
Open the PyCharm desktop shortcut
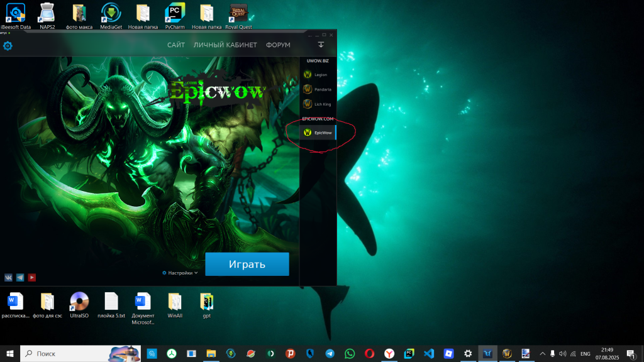coord(175,15)
